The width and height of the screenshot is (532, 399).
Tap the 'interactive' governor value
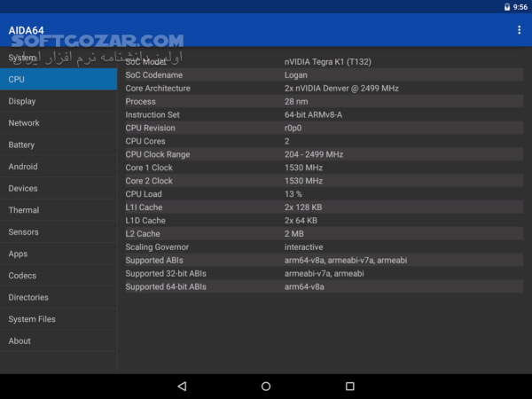click(303, 247)
